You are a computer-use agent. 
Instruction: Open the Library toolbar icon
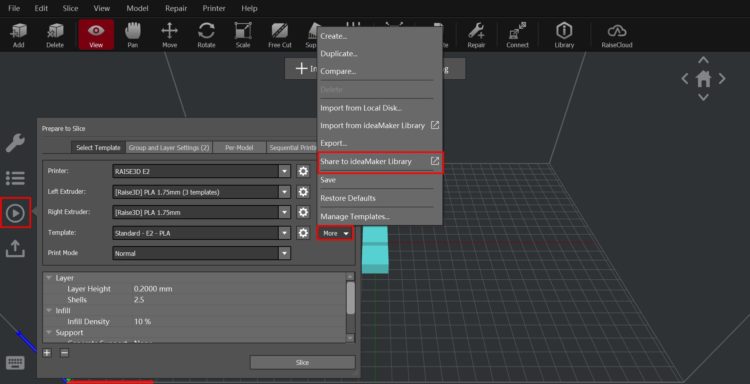pyautogui.click(x=564, y=35)
